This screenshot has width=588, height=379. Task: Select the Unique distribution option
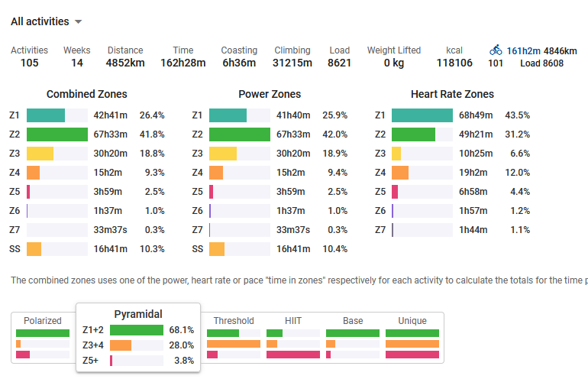tap(412, 337)
